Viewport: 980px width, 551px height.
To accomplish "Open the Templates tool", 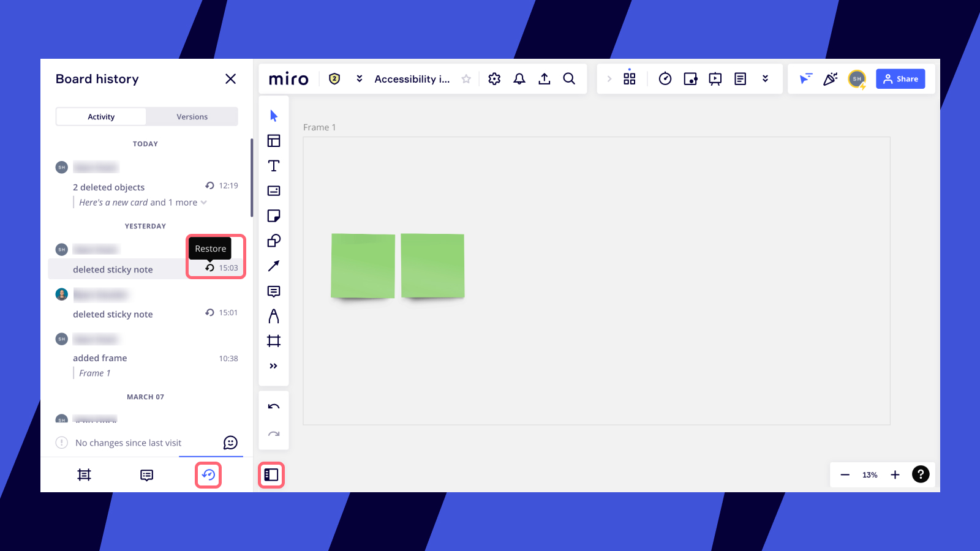I will point(274,141).
